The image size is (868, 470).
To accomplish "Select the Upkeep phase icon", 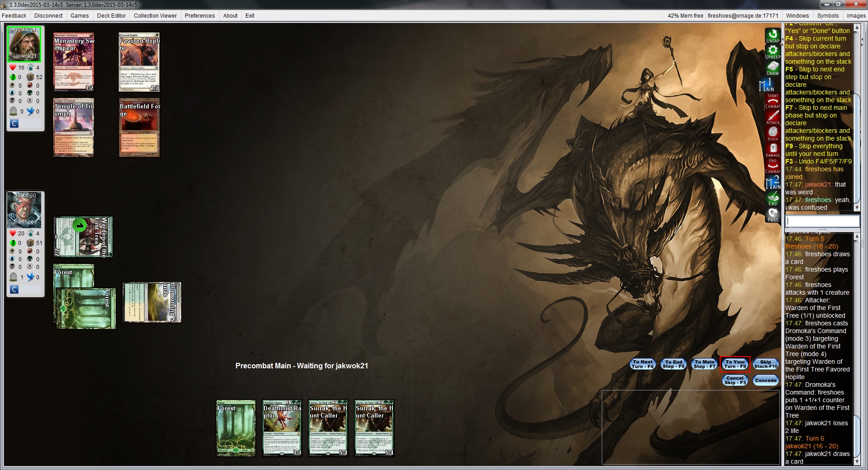I will tap(773, 52).
